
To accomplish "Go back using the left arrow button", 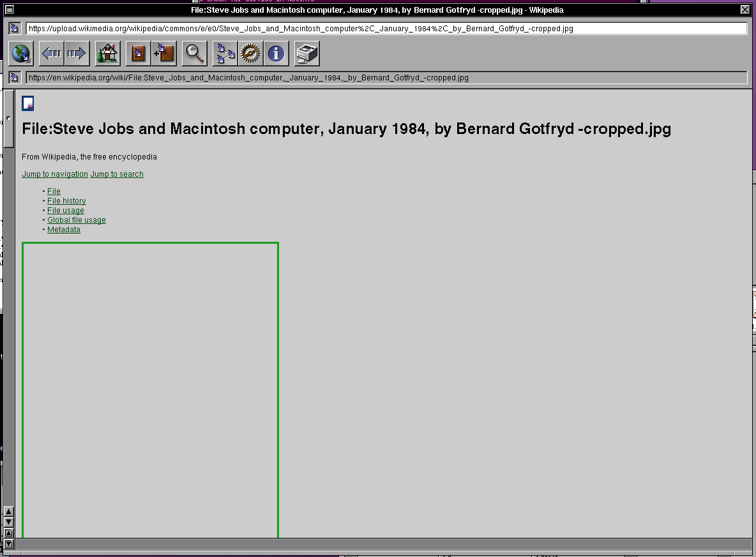I will tap(51, 54).
